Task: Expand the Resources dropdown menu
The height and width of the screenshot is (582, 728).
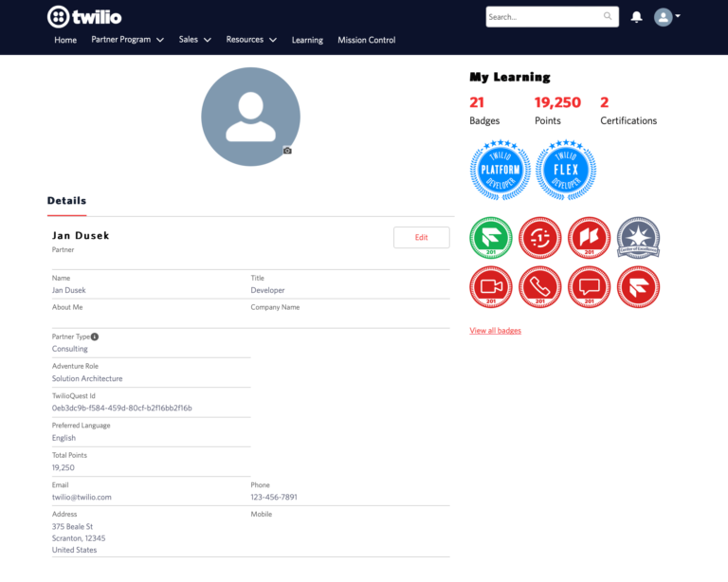Action: pos(251,40)
